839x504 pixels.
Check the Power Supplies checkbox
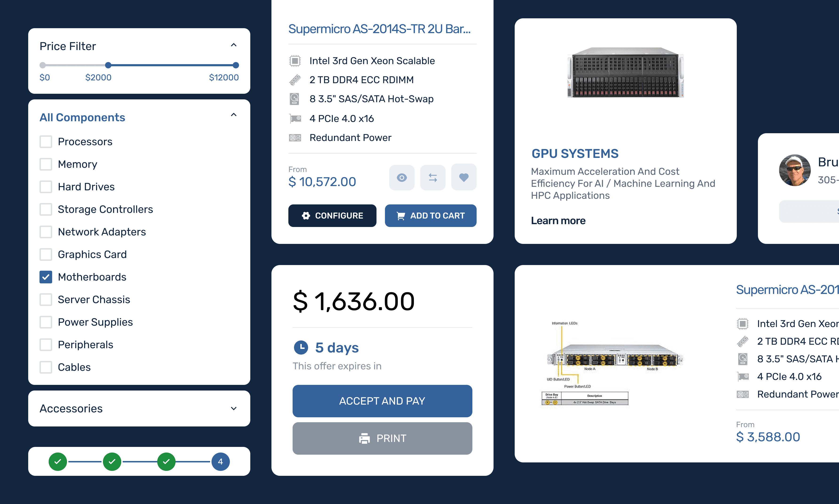(x=46, y=322)
